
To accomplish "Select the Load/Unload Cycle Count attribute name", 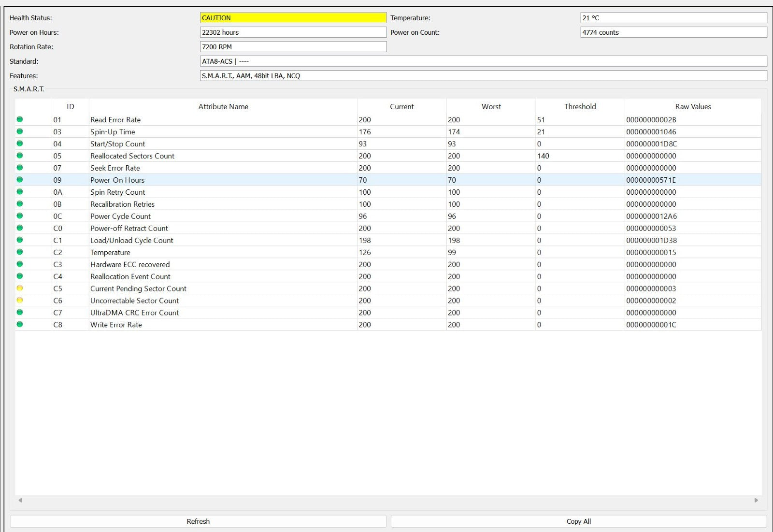I will pyautogui.click(x=131, y=241).
